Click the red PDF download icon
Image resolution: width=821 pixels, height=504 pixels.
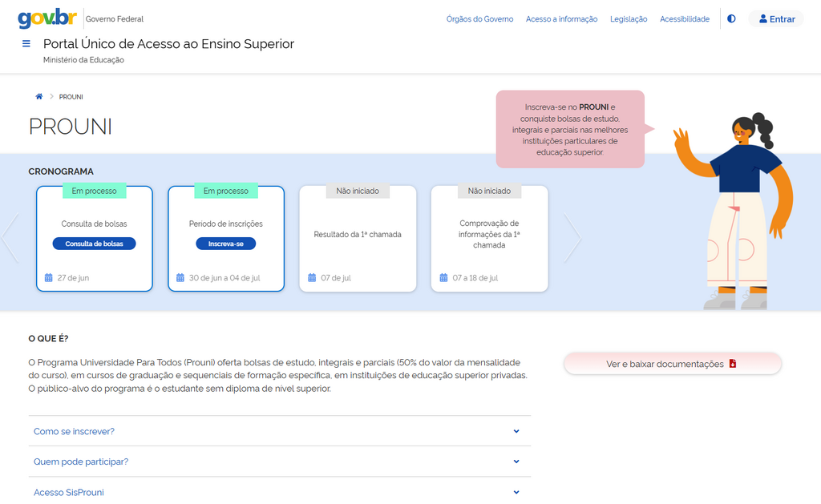pyautogui.click(x=733, y=363)
